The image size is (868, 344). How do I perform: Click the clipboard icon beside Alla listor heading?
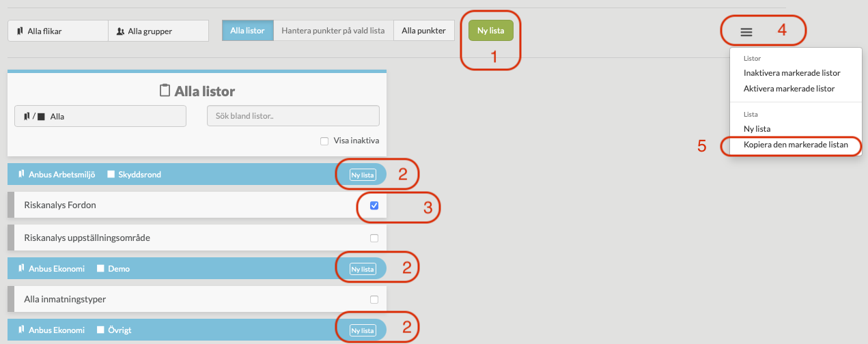[164, 91]
